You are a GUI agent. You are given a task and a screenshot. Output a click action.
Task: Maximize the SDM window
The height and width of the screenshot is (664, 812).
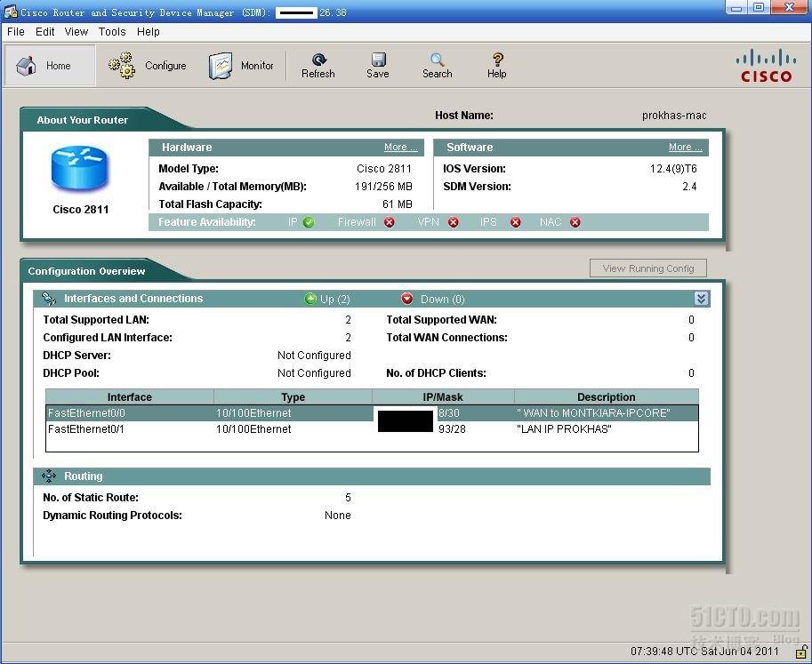[x=759, y=7]
